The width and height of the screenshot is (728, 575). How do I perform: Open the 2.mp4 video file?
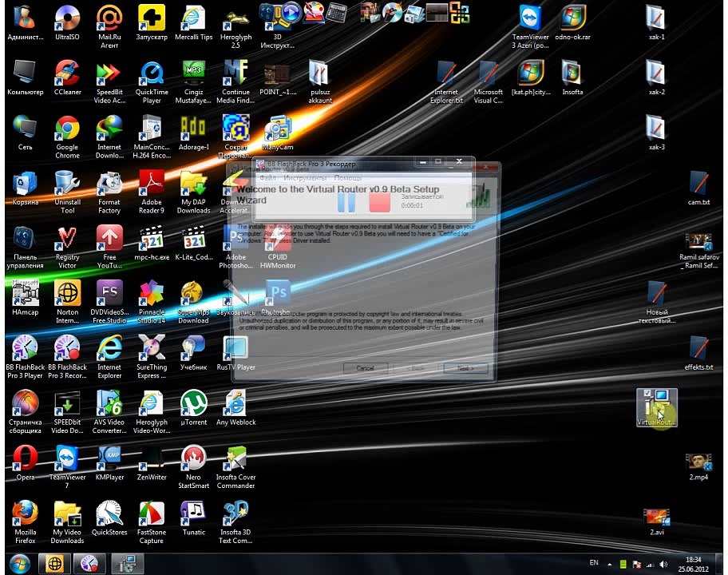pyautogui.click(x=698, y=466)
